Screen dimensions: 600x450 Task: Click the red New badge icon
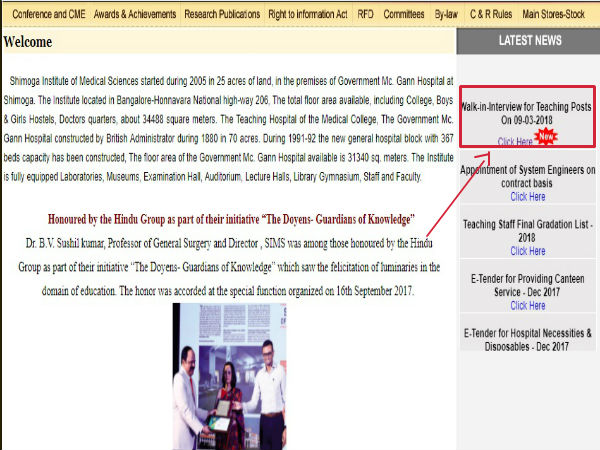click(547, 136)
